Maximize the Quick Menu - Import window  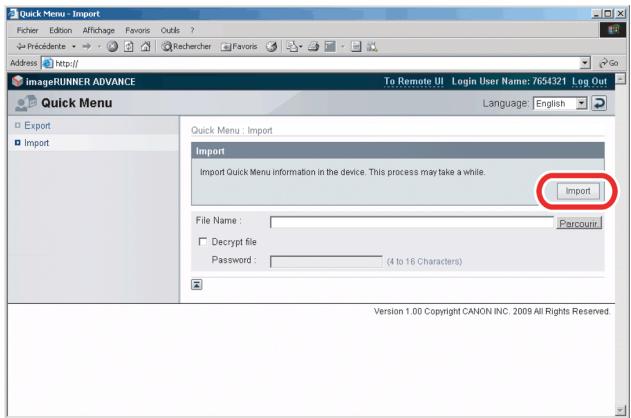pos(608,14)
